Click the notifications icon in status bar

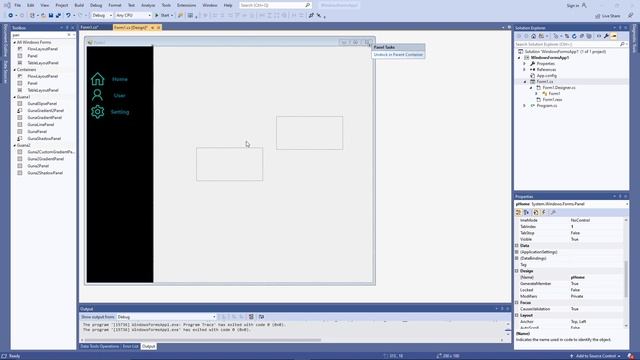coord(631,356)
